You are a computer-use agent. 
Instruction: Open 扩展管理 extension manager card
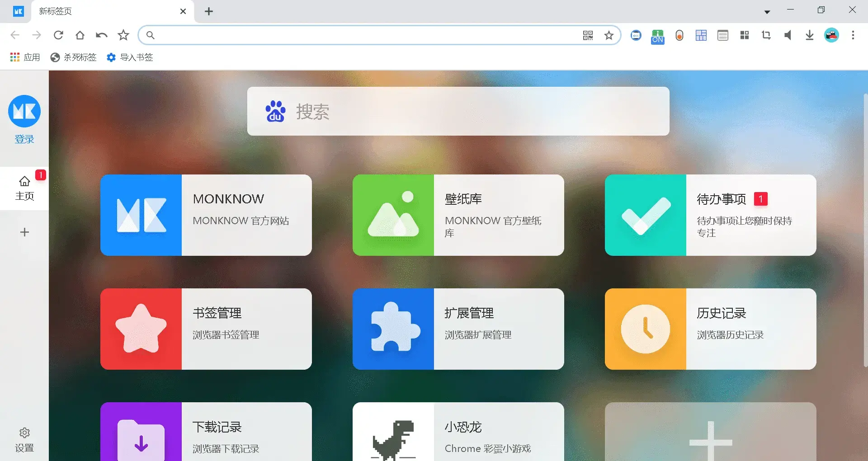(458, 329)
